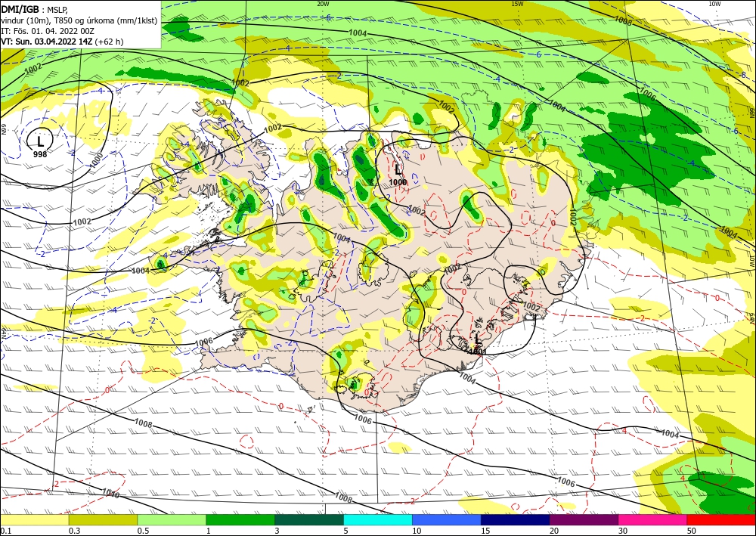Click the '1001' low pressure value

coord(477,351)
